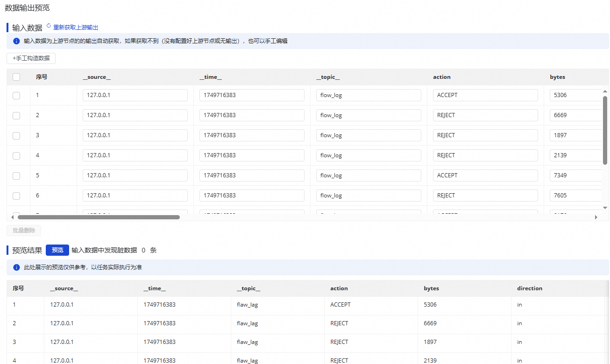Edit the bytes field showing 6669
Image resolution: width=610 pixels, height=364 pixels.
click(575, 115)
